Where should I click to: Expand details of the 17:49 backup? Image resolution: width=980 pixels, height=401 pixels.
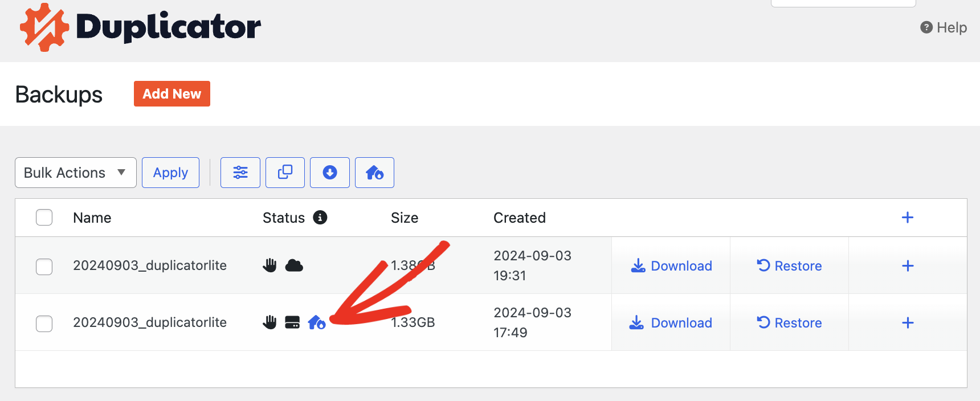[x=908, y=323]
